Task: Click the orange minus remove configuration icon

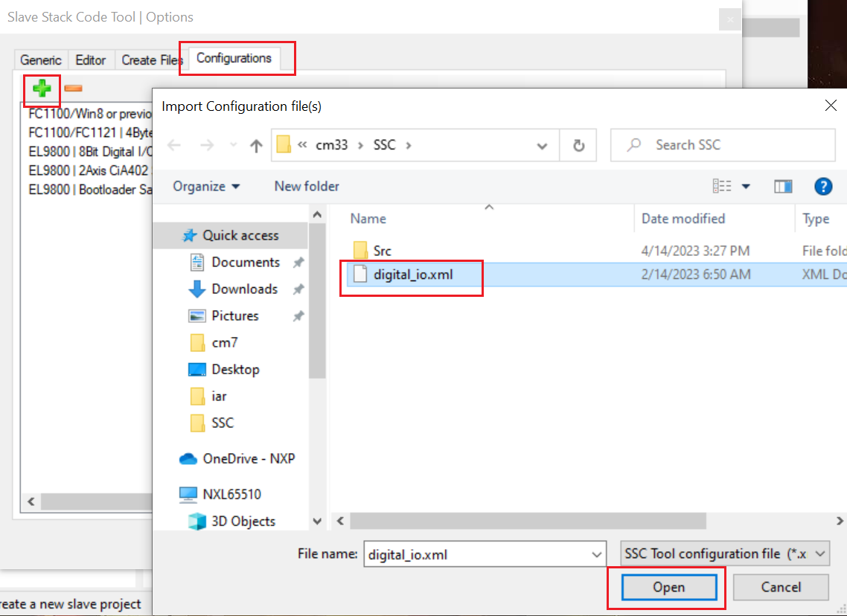Action: pos(73,89)
